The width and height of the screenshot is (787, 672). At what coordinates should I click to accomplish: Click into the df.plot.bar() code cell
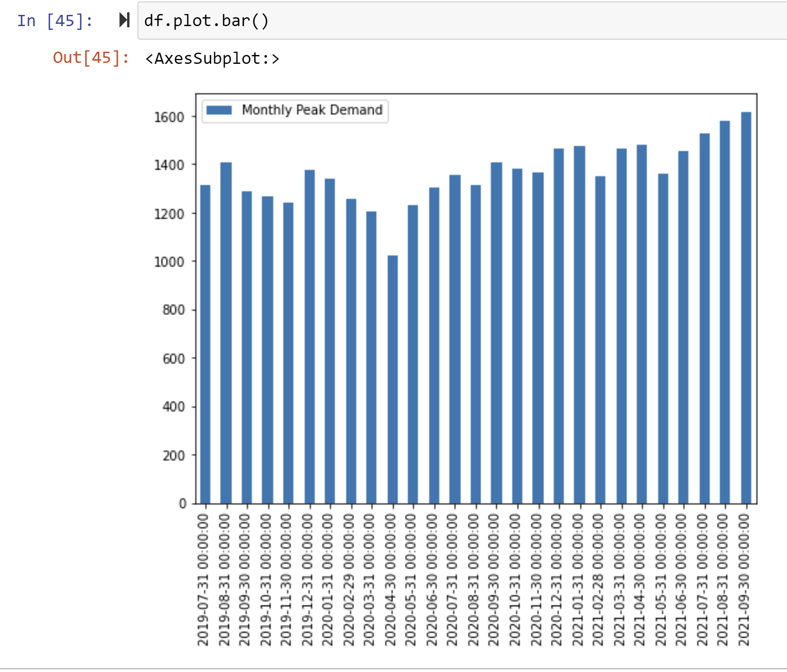pyautogui.click(x=462, y=21)
